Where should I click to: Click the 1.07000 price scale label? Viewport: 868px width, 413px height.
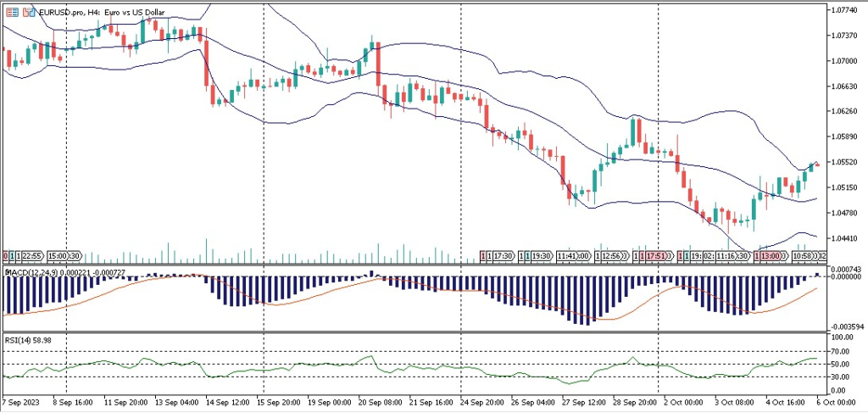tap(844, 61)
